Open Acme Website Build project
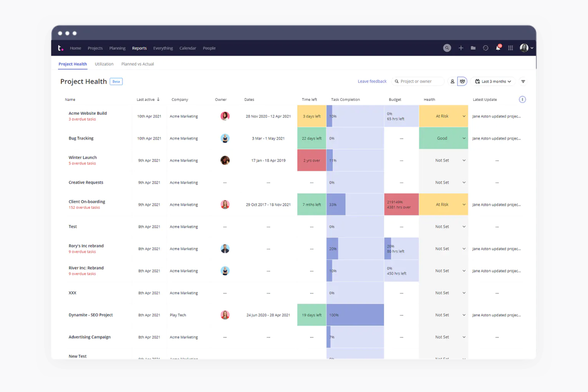588x392 pixels. coord(87,113)
